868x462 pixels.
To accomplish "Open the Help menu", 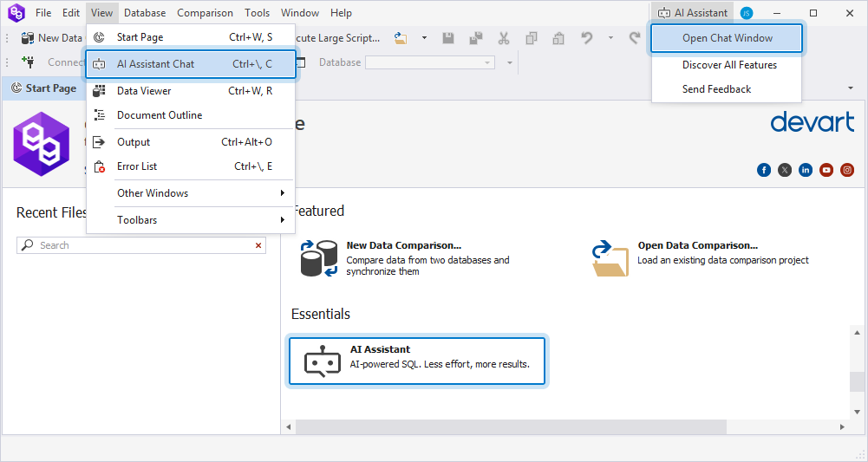I will [341, 13].
